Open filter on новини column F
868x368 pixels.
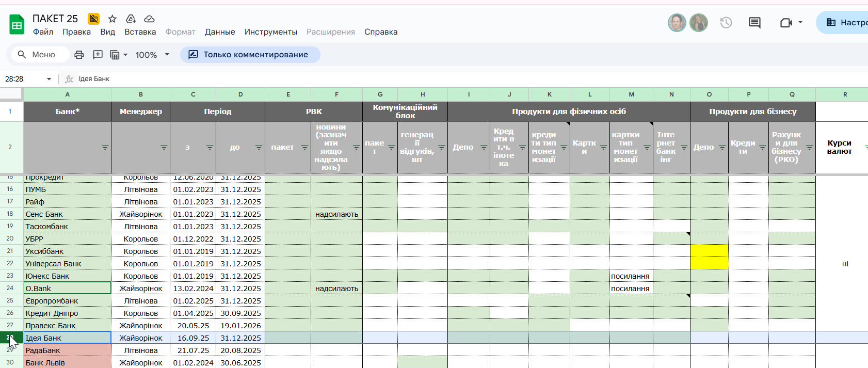(356, 148)
